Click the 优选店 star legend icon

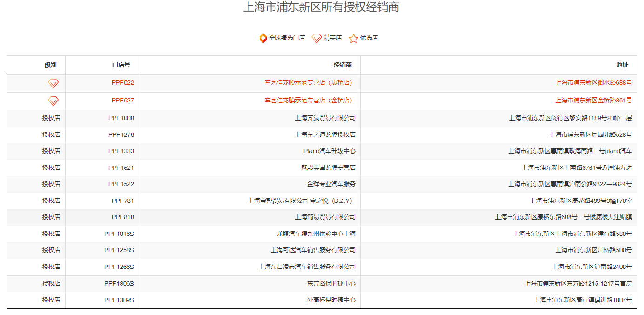[354, 38]
